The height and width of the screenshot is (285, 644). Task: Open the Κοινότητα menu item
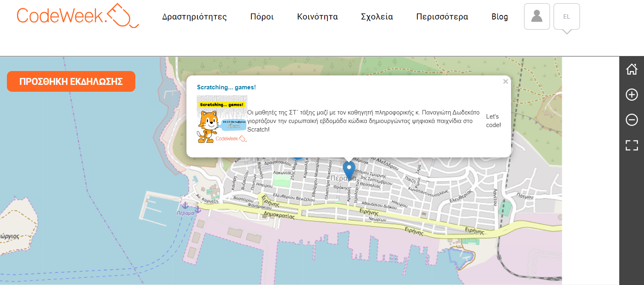[x=317, y=17]
